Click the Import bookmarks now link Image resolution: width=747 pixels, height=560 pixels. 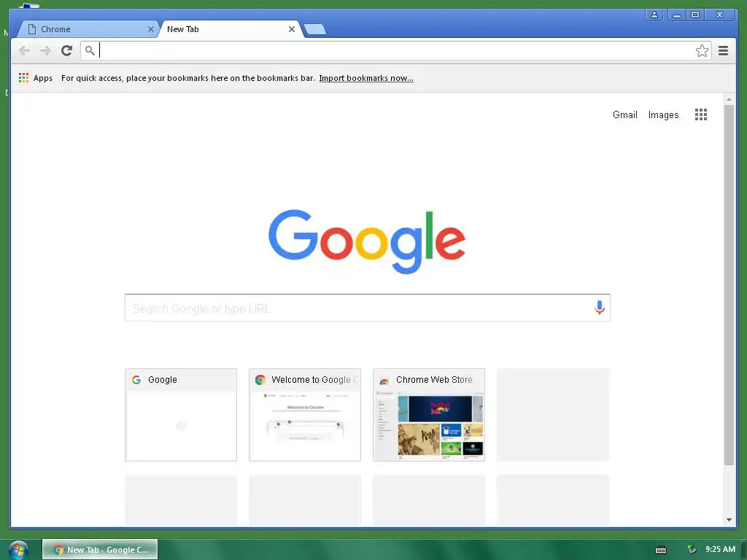(366, 78)
